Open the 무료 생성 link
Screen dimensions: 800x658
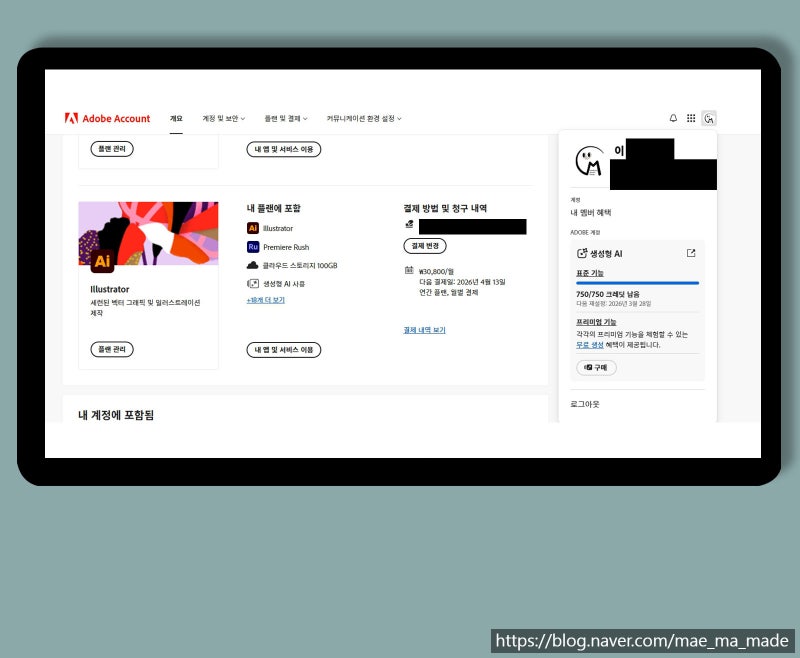[x=590, y=345]
